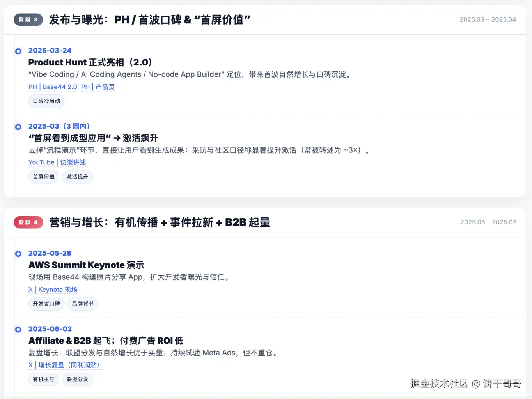532x399 pixels.
Task: Open the "PH | Base44 2.0" link
Action: tap(53, 87)
